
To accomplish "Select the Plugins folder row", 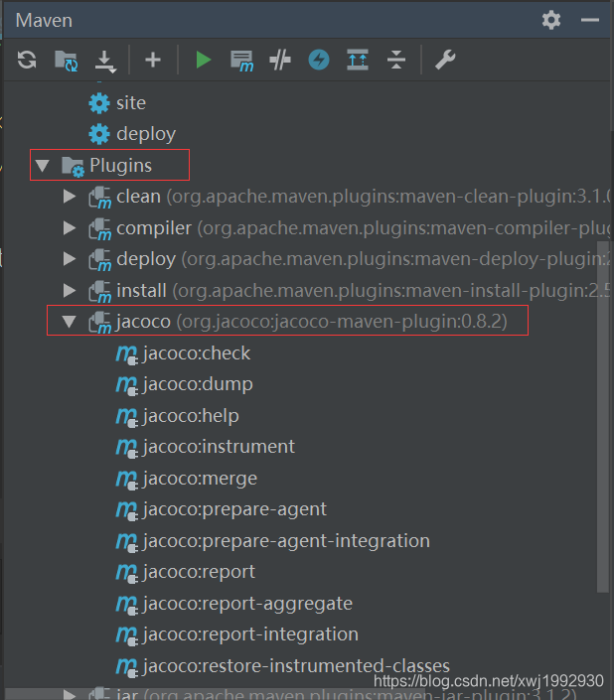I will pyautogui.click(x=109, y=165).
